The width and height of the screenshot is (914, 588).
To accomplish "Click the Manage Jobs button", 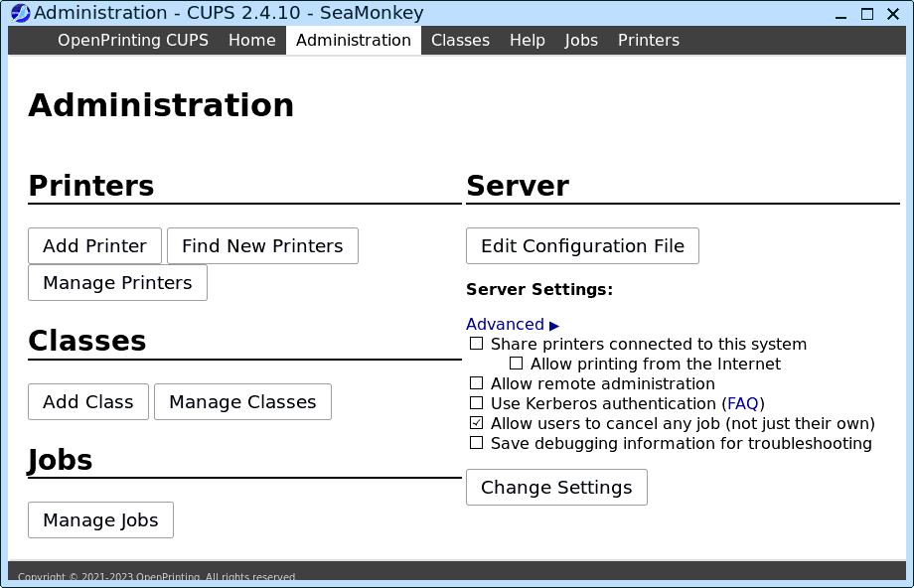I will 100,519.
